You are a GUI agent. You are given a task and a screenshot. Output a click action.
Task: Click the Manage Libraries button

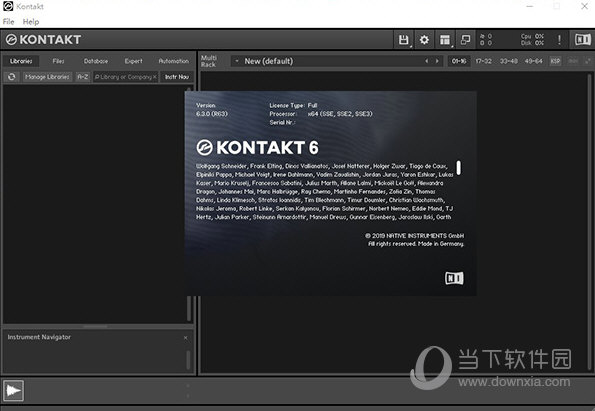(x=47, y=77)
